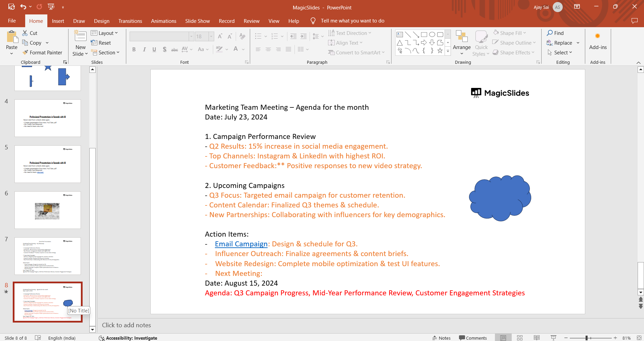Start slideshow from status bar icon
The image size is (644, 341).
pos(553,338)
